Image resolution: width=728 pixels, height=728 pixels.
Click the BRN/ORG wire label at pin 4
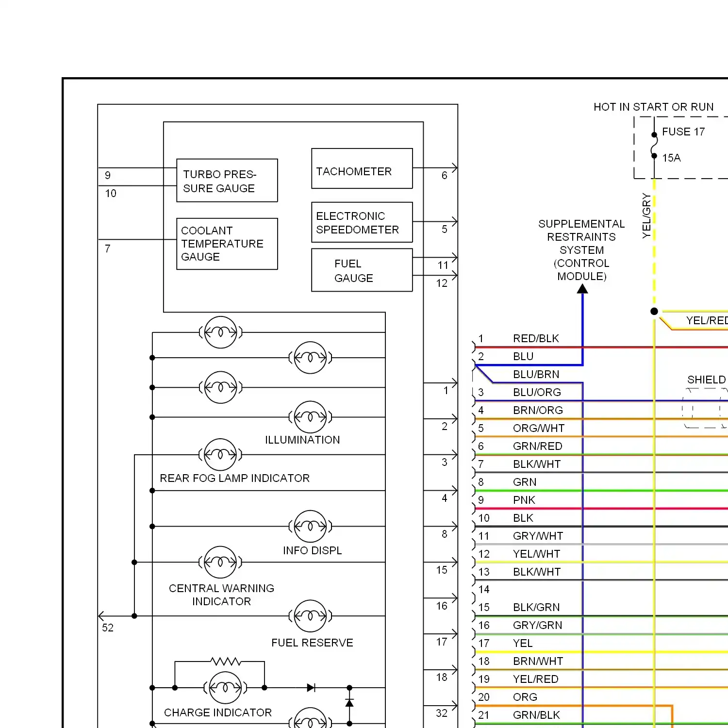(x=538, y=410)
